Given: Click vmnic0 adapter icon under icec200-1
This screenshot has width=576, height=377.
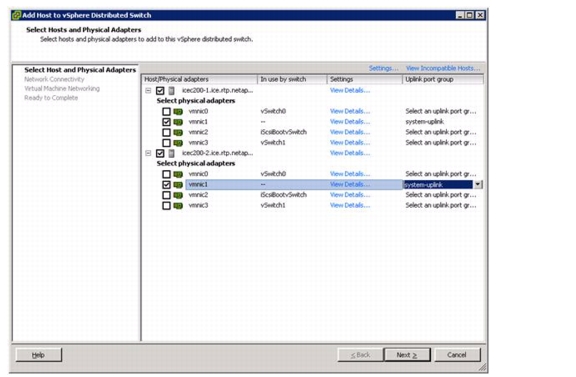Looking at the screenshot, I should pos(178,111).
